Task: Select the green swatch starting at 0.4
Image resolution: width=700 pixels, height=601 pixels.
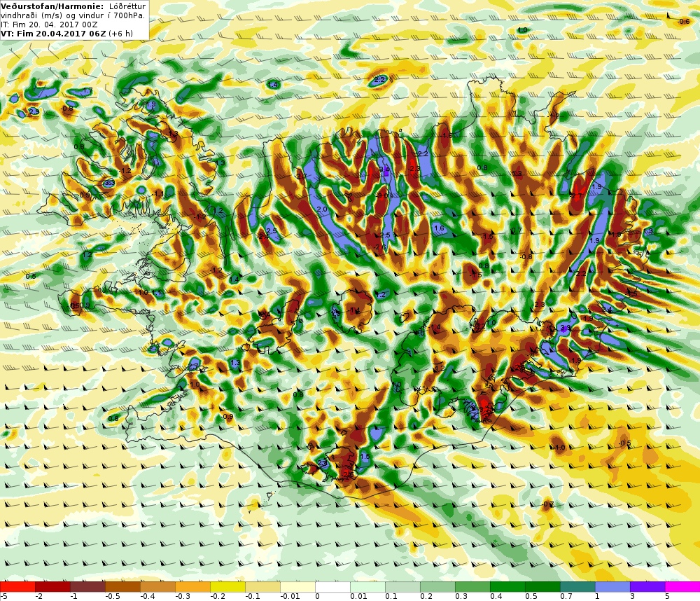Action: (507, 587)
